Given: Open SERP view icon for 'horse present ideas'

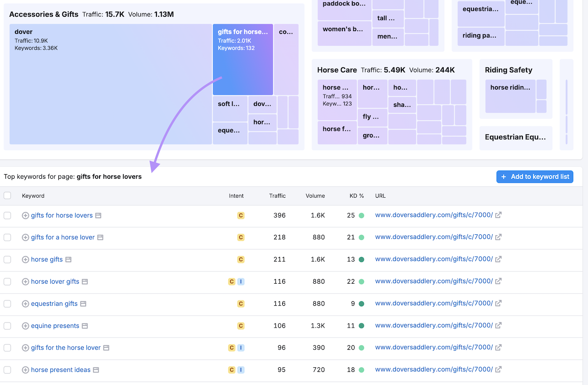Looking at the screenshot, I should pyautogui.click(x=96, y=370).
